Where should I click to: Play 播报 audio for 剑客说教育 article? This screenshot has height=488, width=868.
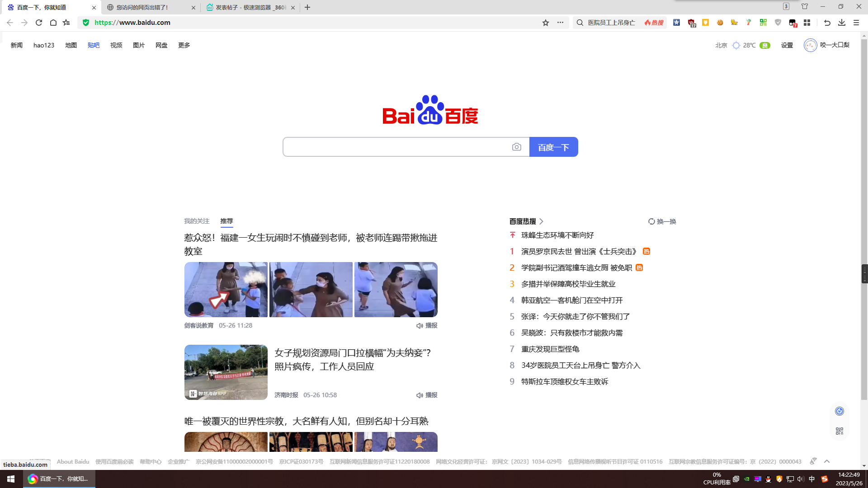click(427, 325)
